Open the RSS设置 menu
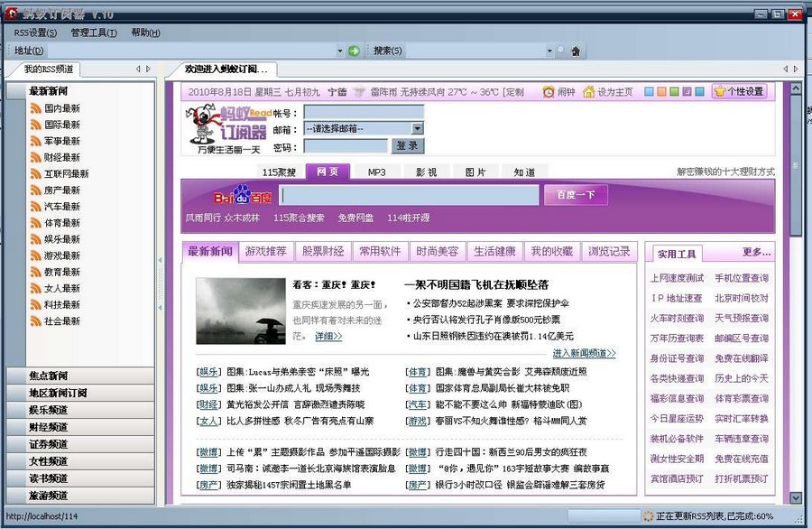 35,32
